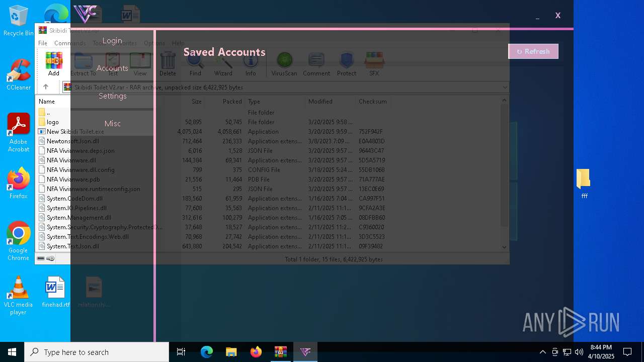Click the Comment icon in WinRAR

(316, 64)
